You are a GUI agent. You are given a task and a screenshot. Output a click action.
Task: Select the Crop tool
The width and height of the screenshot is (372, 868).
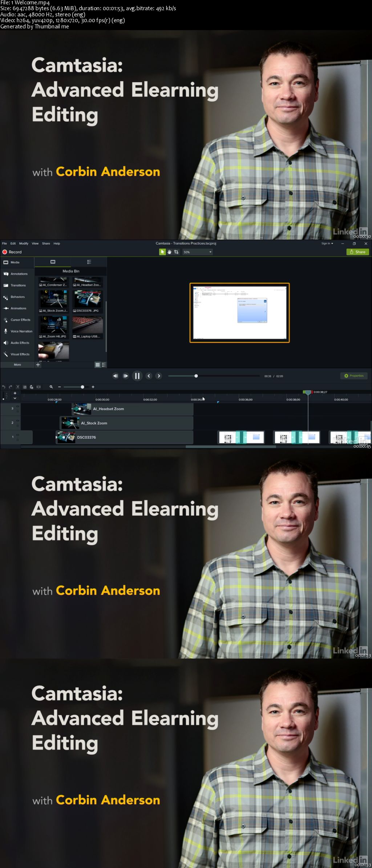tap(177, 252)
